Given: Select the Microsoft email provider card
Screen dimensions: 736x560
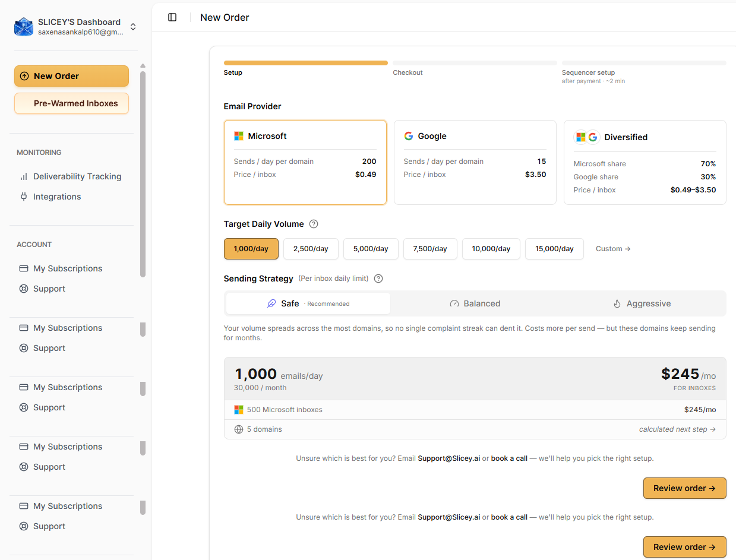Looking at the screenshot, I should (305, 163).
